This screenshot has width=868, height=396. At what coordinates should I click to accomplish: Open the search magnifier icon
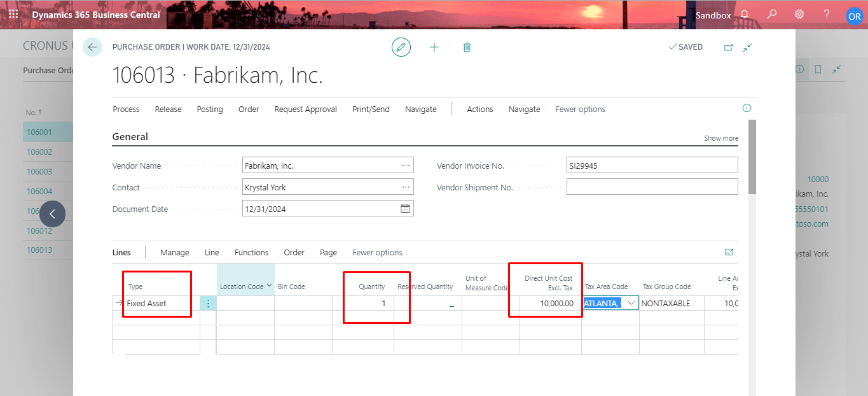(x=772, y=14)
